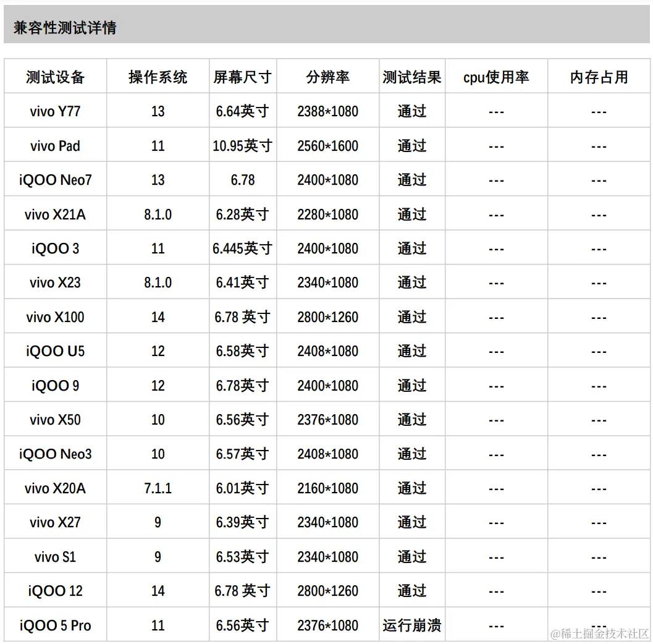
Task: Click the vivo X50 device cell
Action: tap(56, 420)
